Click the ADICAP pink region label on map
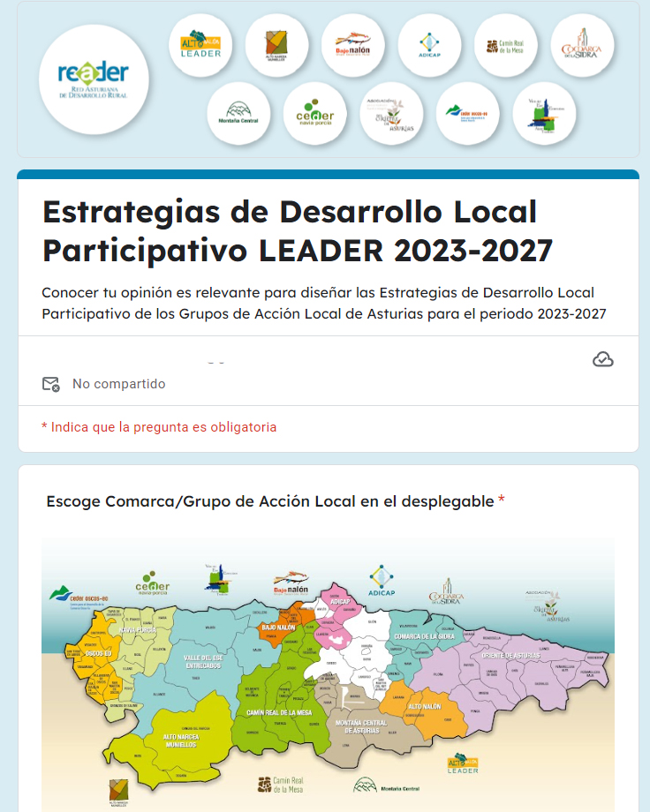Image resolution: width=650 pixels, height=812 pixels. [340, 602]
